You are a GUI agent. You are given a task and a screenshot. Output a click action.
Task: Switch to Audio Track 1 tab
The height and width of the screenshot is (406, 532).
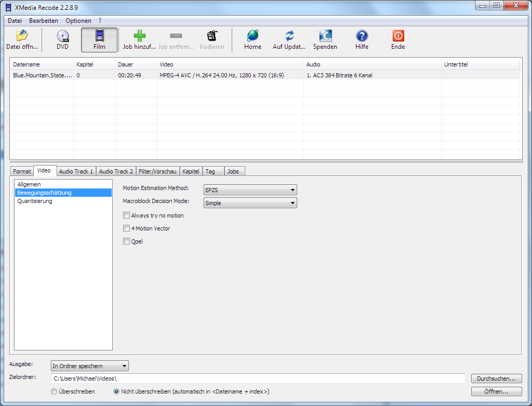coord(76,171)
